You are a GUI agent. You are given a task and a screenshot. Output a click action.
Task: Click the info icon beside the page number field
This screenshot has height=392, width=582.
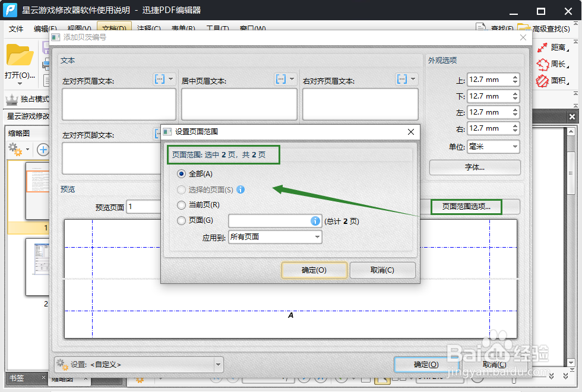coord(315,220)
